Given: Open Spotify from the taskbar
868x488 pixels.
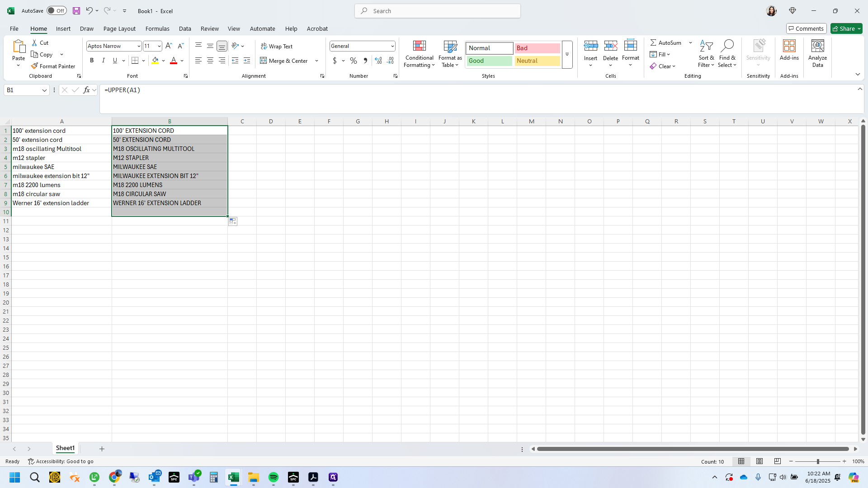Looking at the screenshot, I should pos(274,478).
